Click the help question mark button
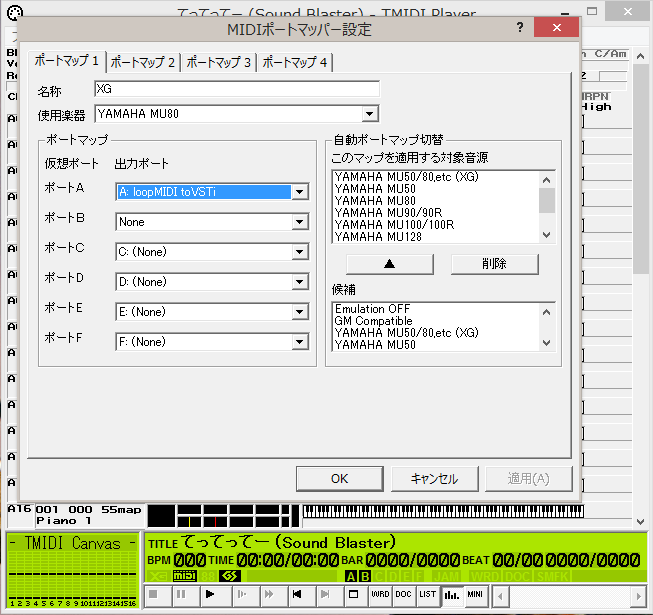This screenshot has height=615, width=653. point(520,27)
